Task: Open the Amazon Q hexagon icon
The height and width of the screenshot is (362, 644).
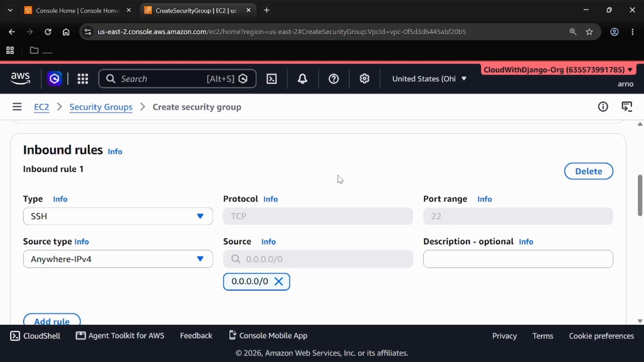Action: [54, 79]
